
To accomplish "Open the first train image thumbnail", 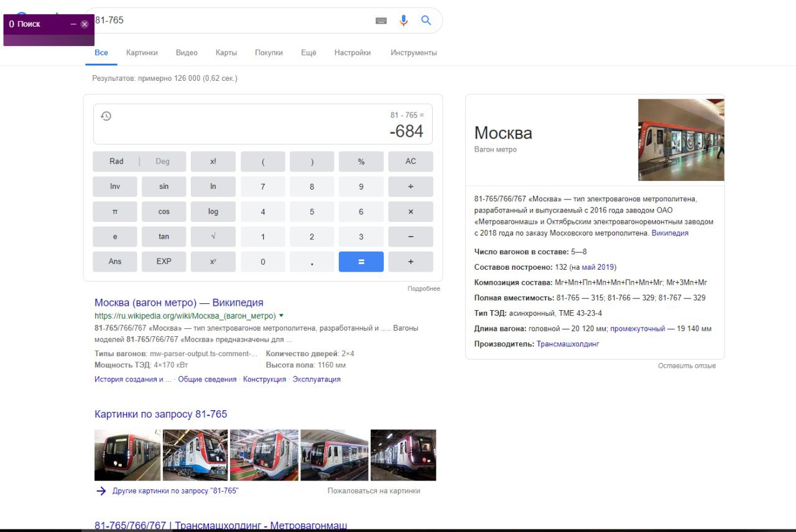I will point(127,455).
